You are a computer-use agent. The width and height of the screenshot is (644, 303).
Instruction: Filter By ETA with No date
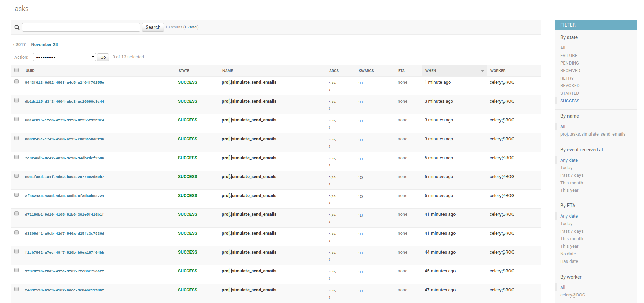pos(568,254)
